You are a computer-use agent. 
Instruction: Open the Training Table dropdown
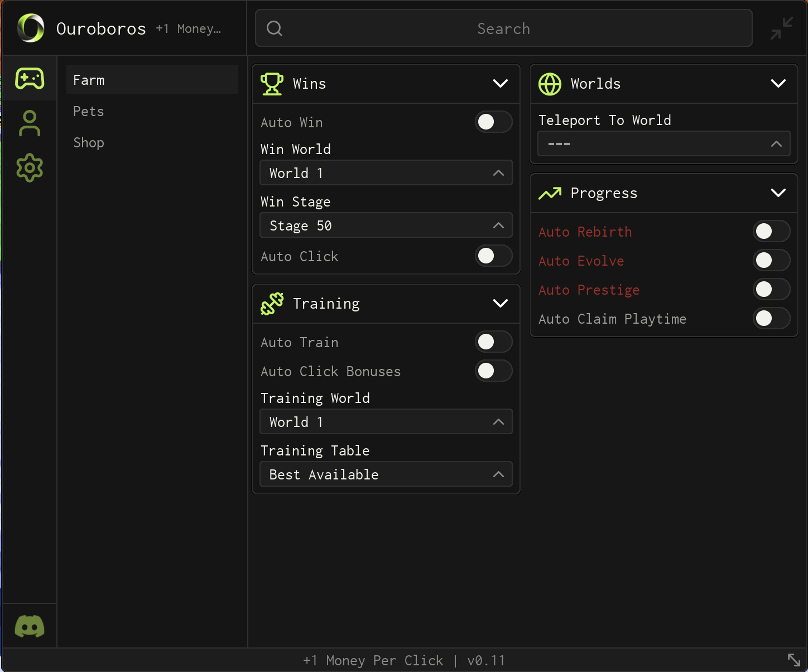click(x=386, y=474)
